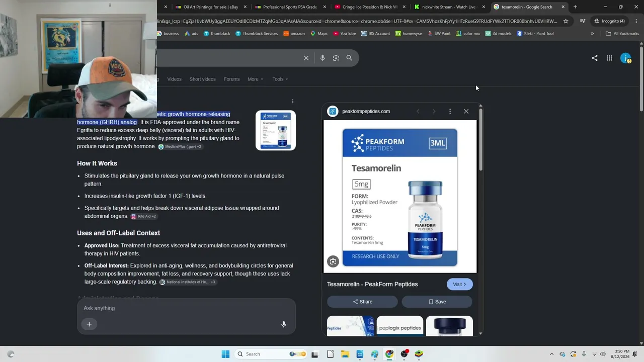This screenshot has height=362, width=644.
Task: Open Kleki - Paint Tool bookmark
Action: (534, 34)
